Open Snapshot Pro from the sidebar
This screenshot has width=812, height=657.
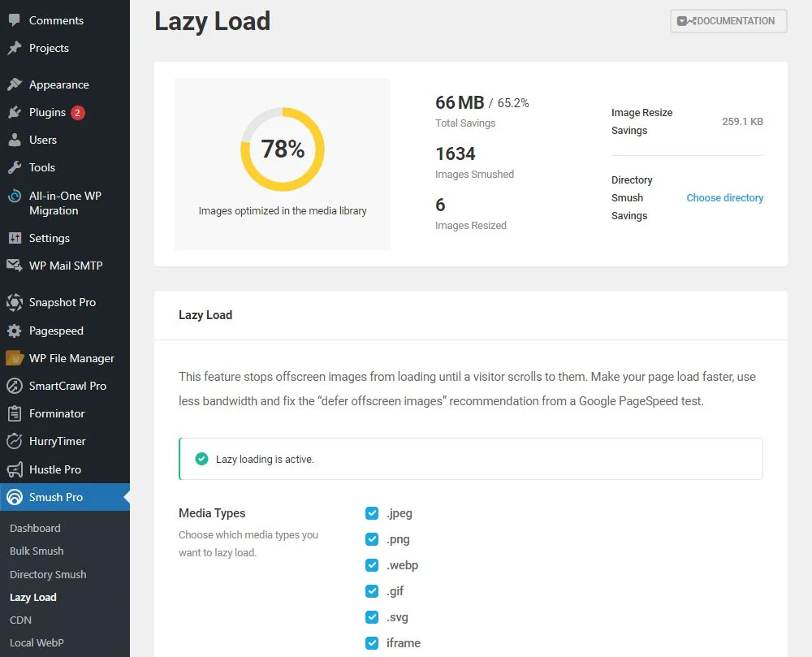click(x=60, y=302)
